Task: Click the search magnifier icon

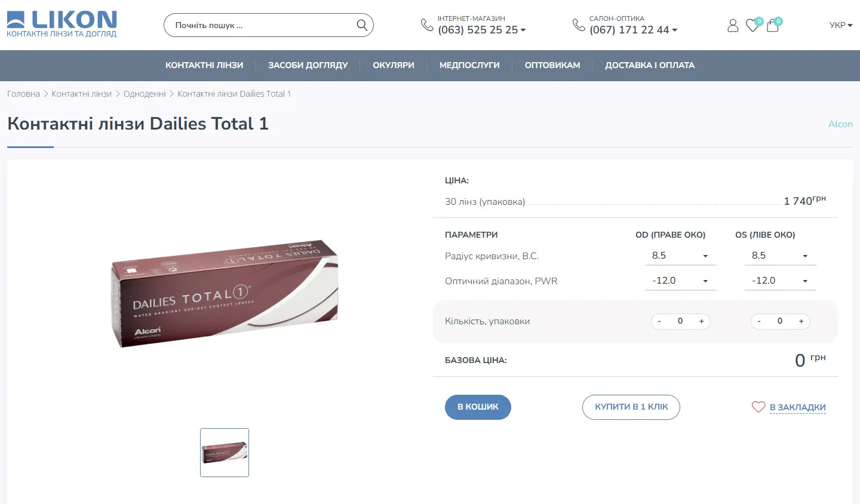Action: pyautogui.click(x=362, y=25)
